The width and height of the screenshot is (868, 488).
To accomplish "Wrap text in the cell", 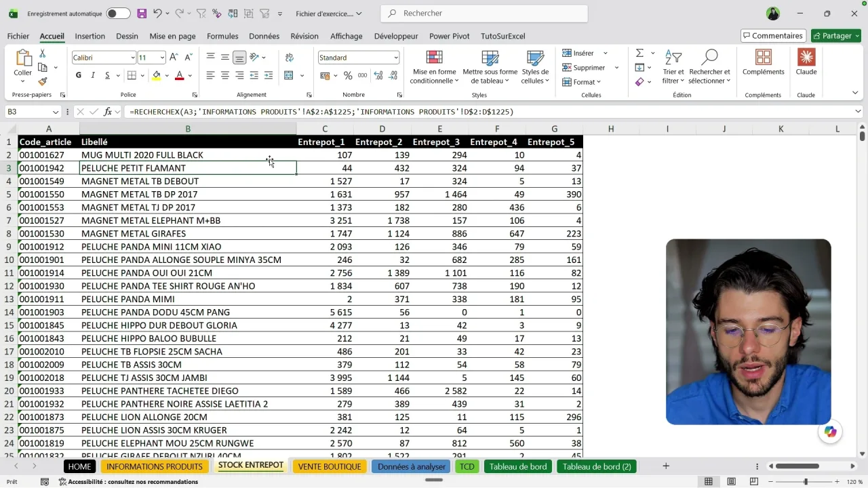I will 290,58.
